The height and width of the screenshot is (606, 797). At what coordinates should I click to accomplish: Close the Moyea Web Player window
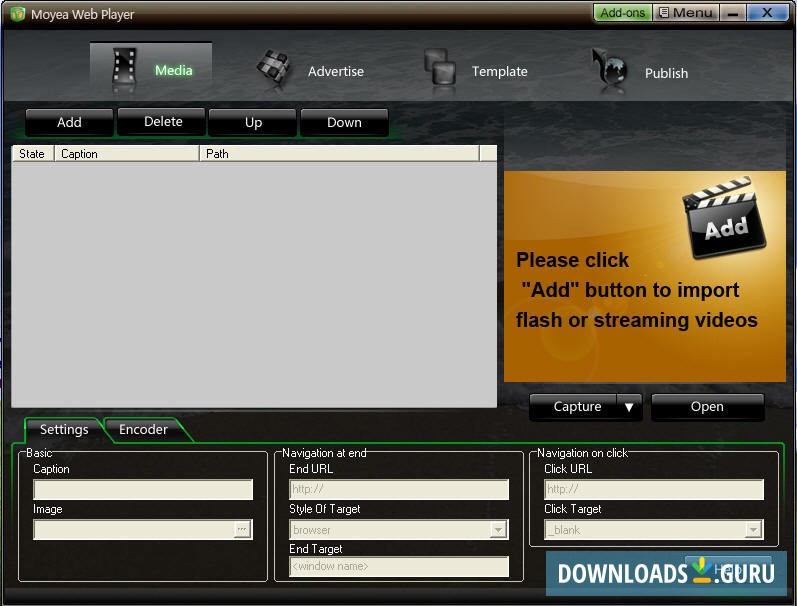(768, 13)
